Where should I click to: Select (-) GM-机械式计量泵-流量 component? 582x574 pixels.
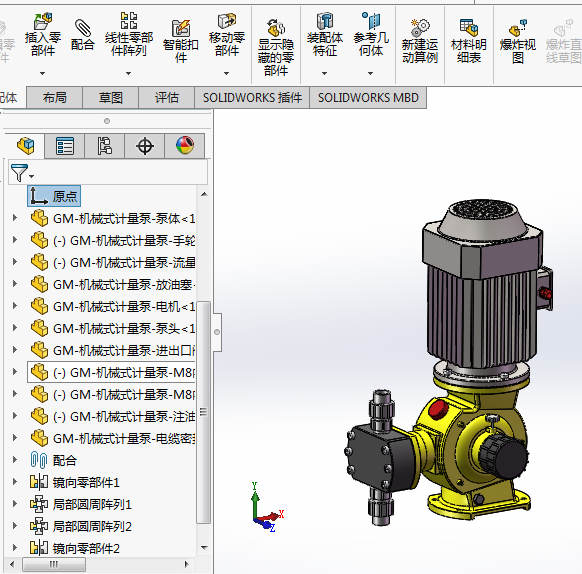[x=113, y=262]
